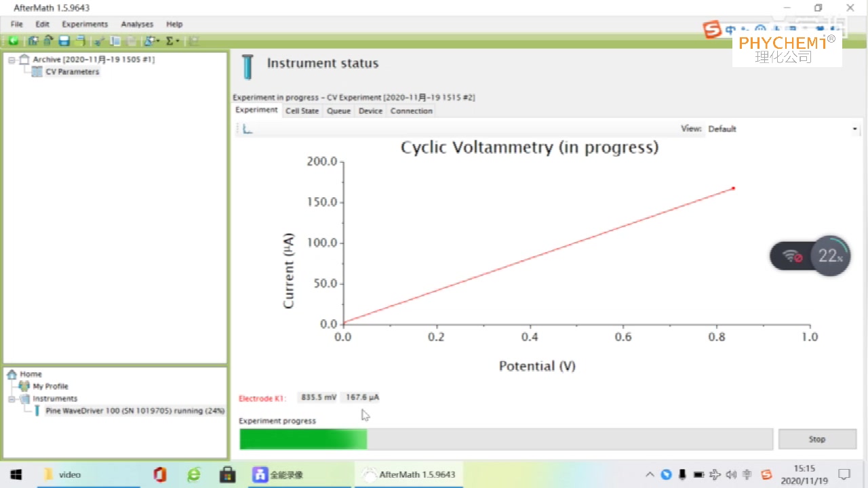Screen dimensions: 868x488
Task: Click the Electrode K1 label
Action: click(262, 399)
